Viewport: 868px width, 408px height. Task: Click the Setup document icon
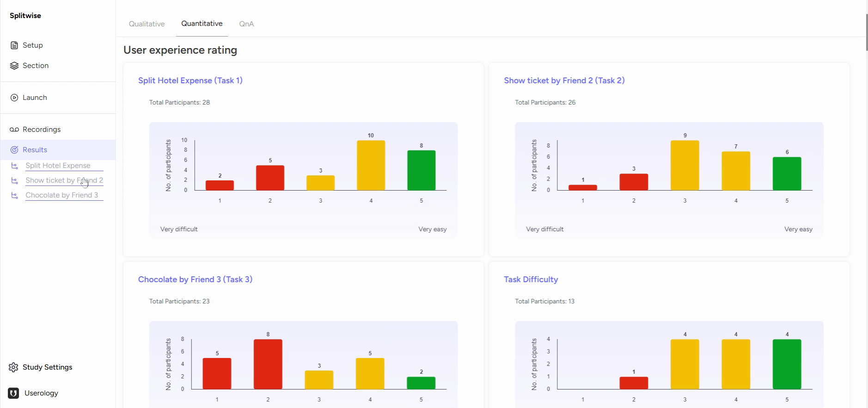point(14,45)
